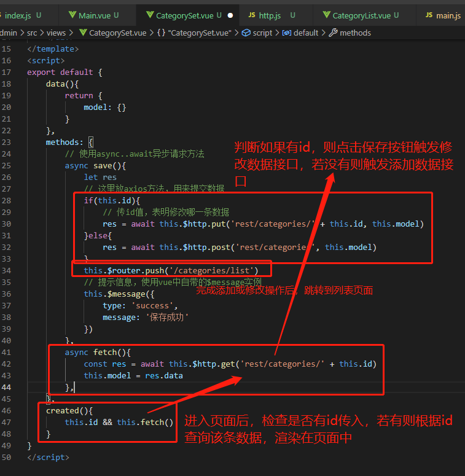
Task: Click the Vue icon in the breadcrumb
Action: (83, 33)
